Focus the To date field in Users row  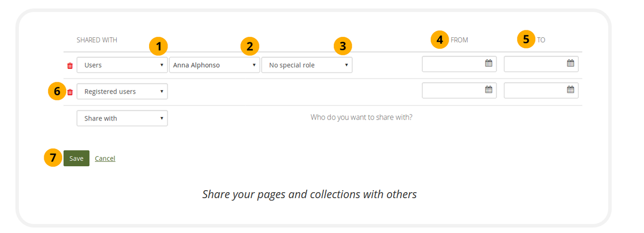pos(534,64)
